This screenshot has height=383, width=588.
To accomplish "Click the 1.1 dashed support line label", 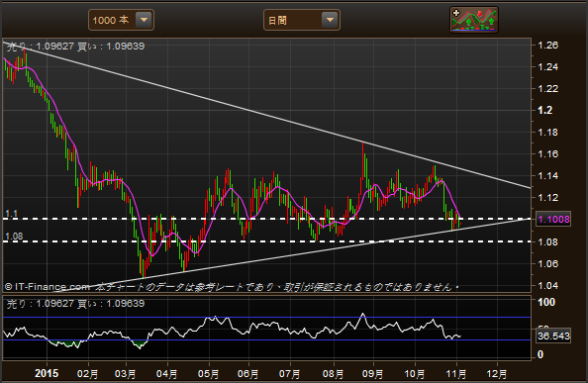I will [12, 214].
